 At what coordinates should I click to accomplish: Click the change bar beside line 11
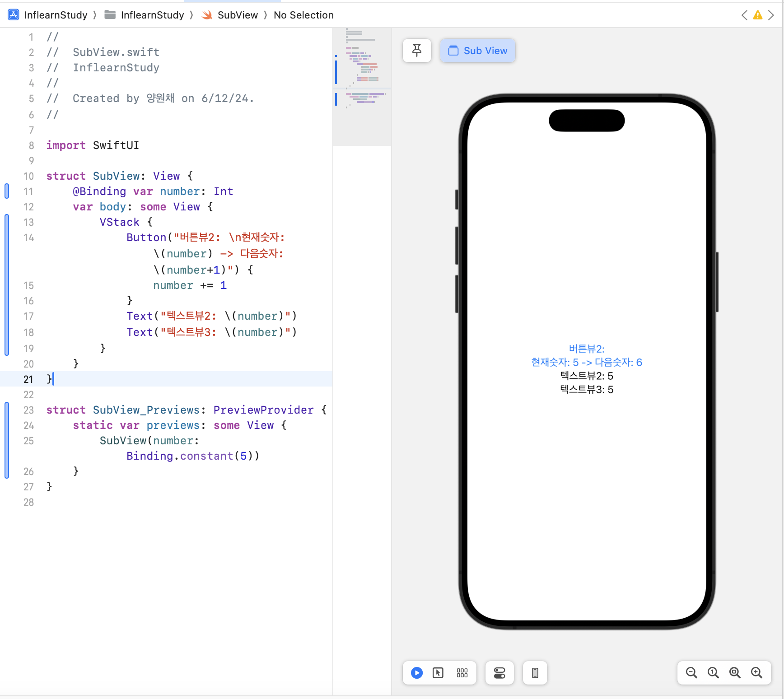coord(7,191)
